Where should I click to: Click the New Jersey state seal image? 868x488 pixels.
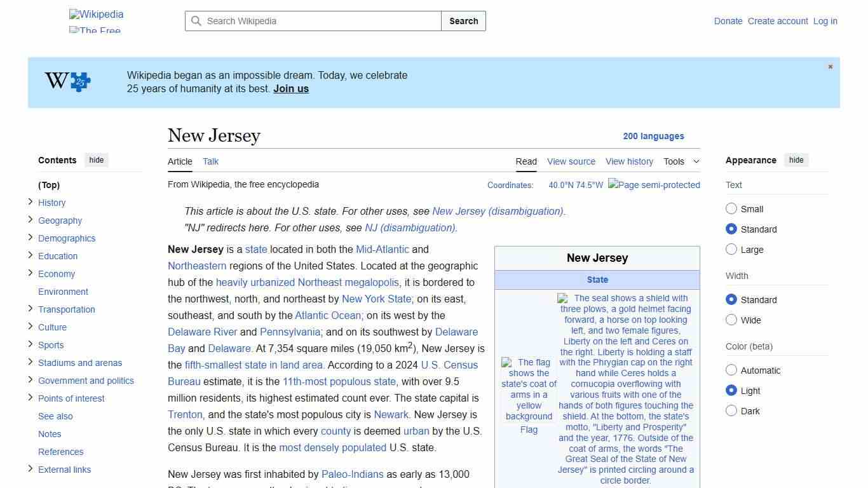(627, 389)
